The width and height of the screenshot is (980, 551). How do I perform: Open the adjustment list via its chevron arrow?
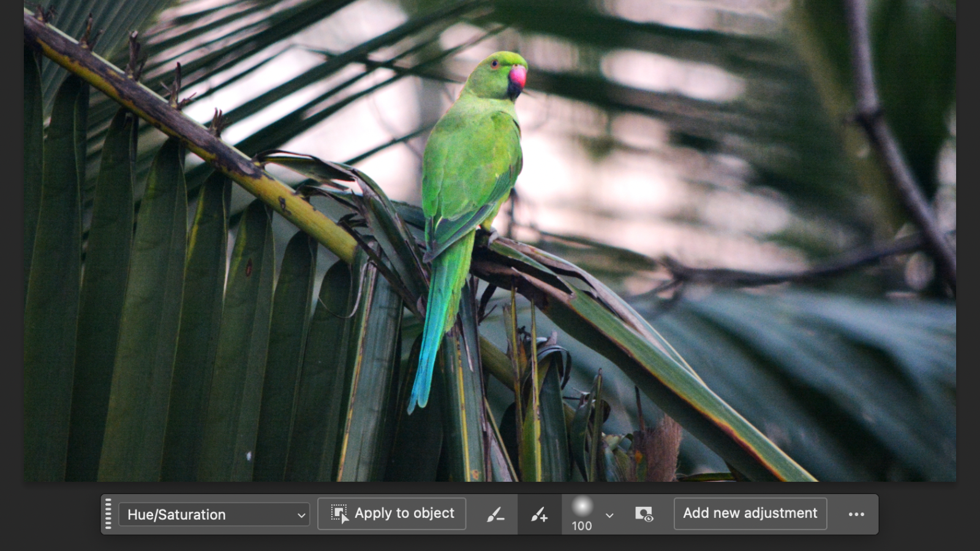click(301, 515)
